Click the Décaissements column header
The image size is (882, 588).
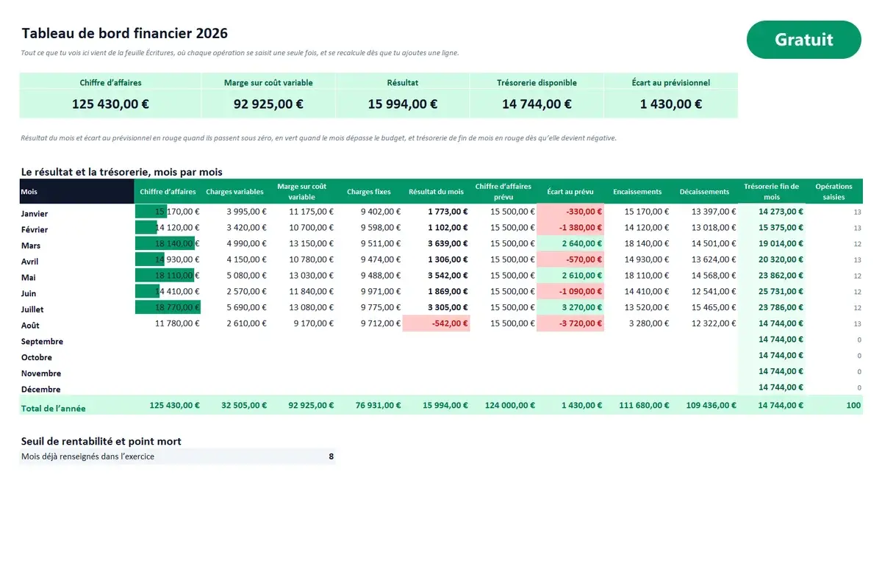point(704,191)
